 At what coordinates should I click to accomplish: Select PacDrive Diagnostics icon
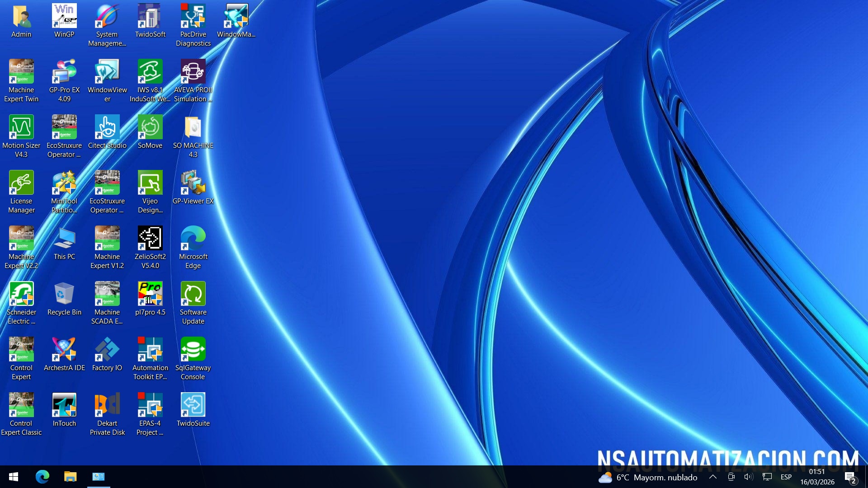point(193,26)
